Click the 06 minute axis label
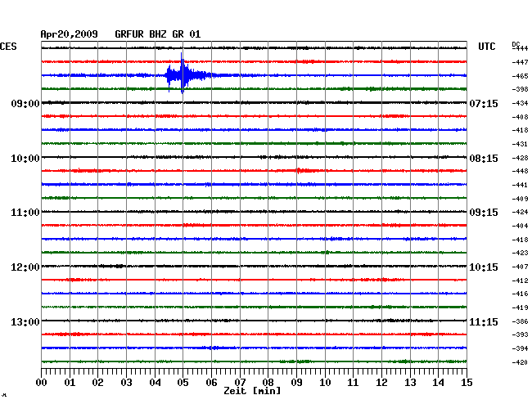Image resolution: width=532 pixels, height=404 pixels. [x=211, y=383]
